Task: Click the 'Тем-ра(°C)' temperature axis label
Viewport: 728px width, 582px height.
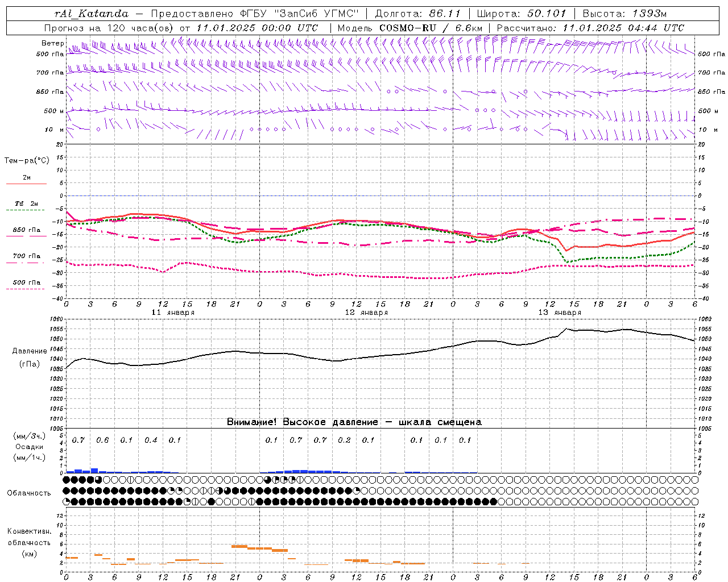Action: (x=27, y=161)
